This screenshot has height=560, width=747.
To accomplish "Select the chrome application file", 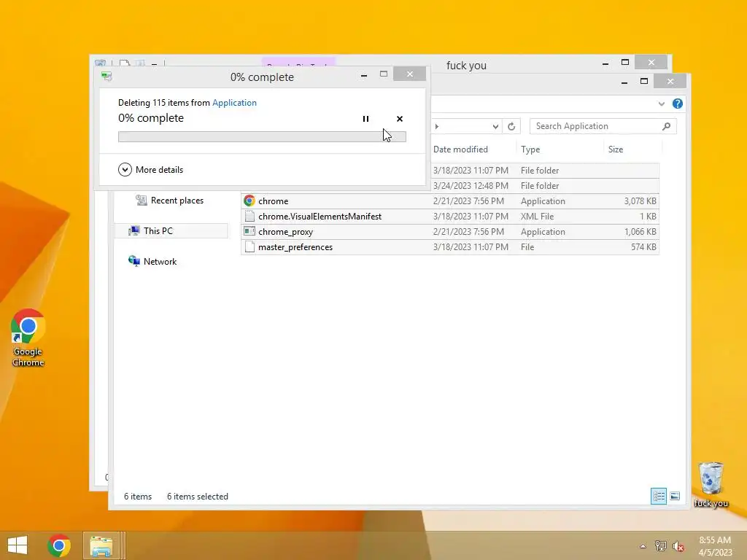I will 450,201.
